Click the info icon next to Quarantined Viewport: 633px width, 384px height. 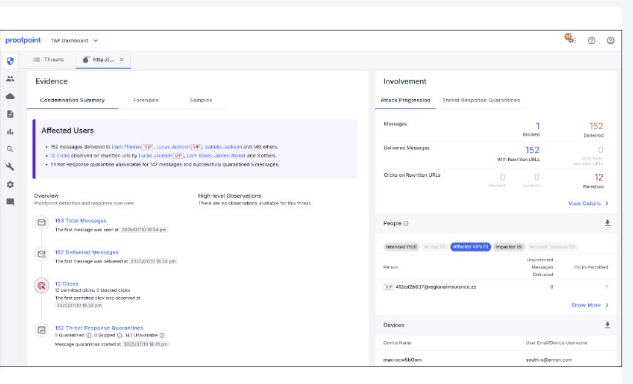click(89, 336)
